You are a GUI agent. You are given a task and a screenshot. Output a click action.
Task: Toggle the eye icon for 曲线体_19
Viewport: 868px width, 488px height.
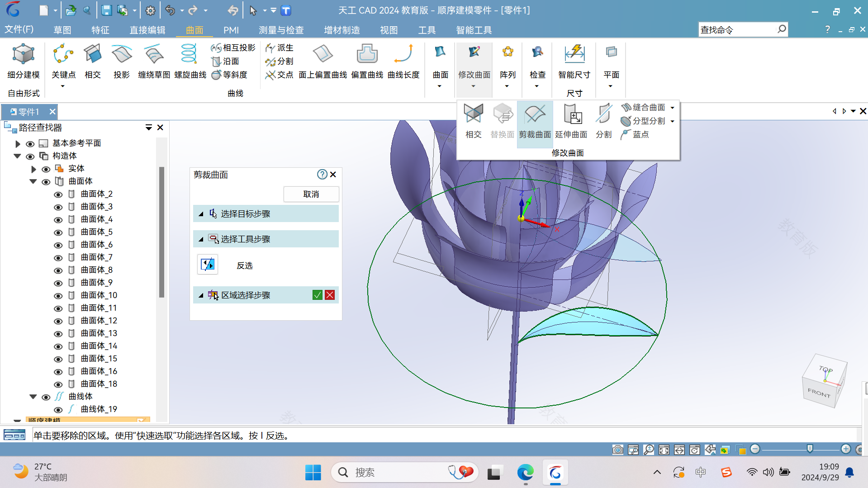[x=58, y=410]
